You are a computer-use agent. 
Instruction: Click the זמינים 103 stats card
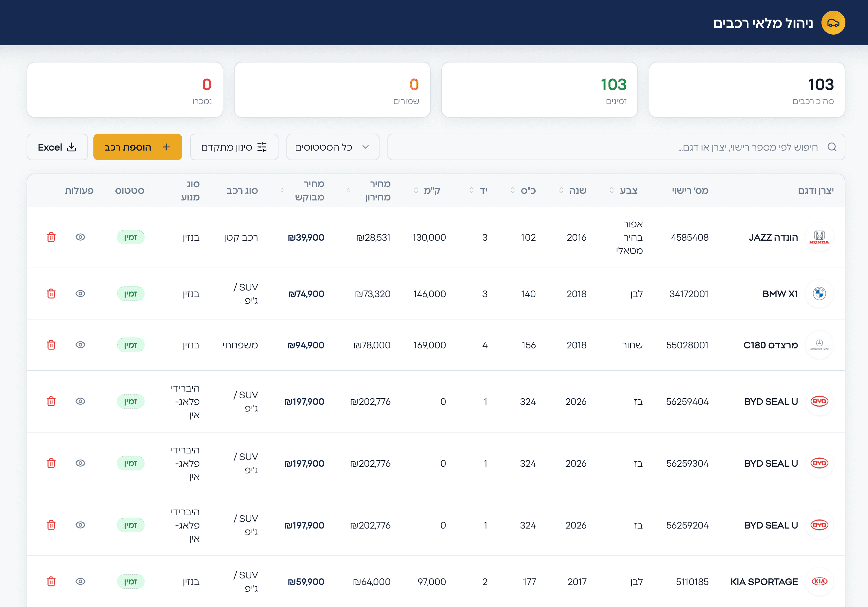tap(539, 90)
